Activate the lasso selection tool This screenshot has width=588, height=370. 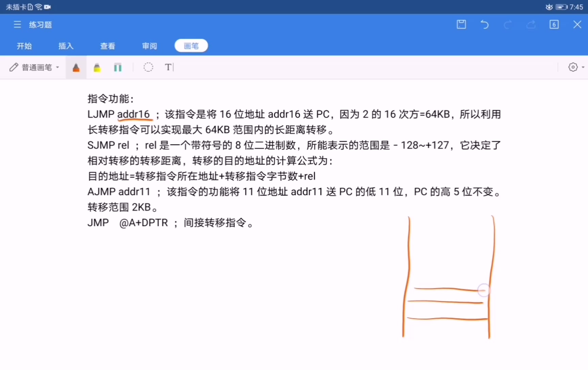click(x=148, y=67)
